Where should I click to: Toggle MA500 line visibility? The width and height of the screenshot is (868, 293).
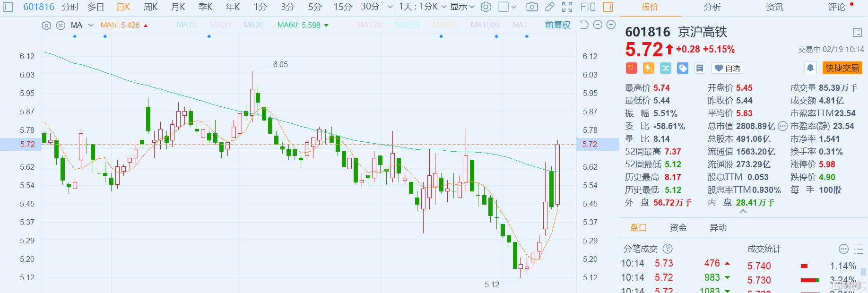[445, 25]
